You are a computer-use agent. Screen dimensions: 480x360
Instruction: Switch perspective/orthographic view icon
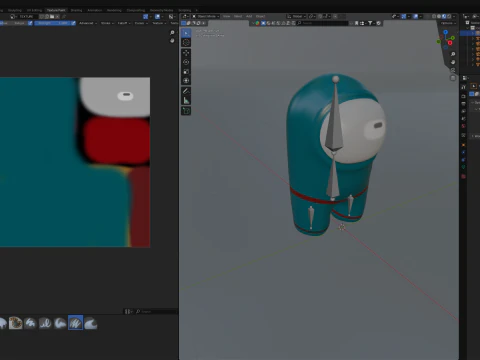(x=453, y=78)
